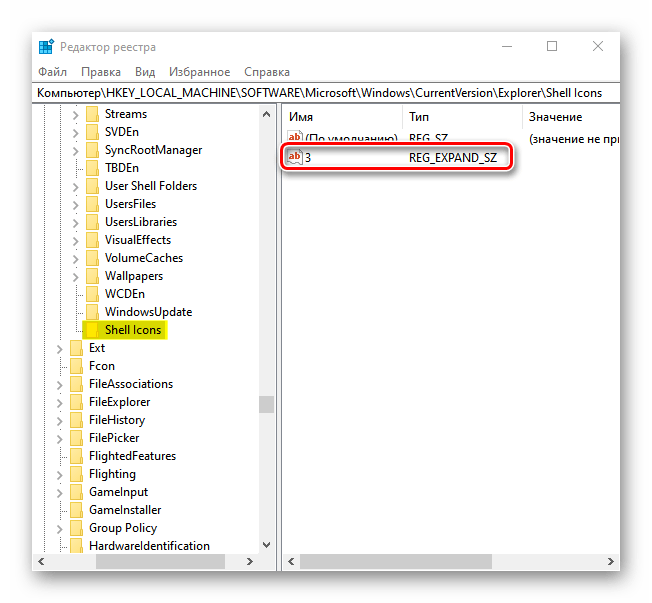This screenshot has height=603, width=652.
Task: Click the VisualEffects folder icon
Action: coord(92,240)
